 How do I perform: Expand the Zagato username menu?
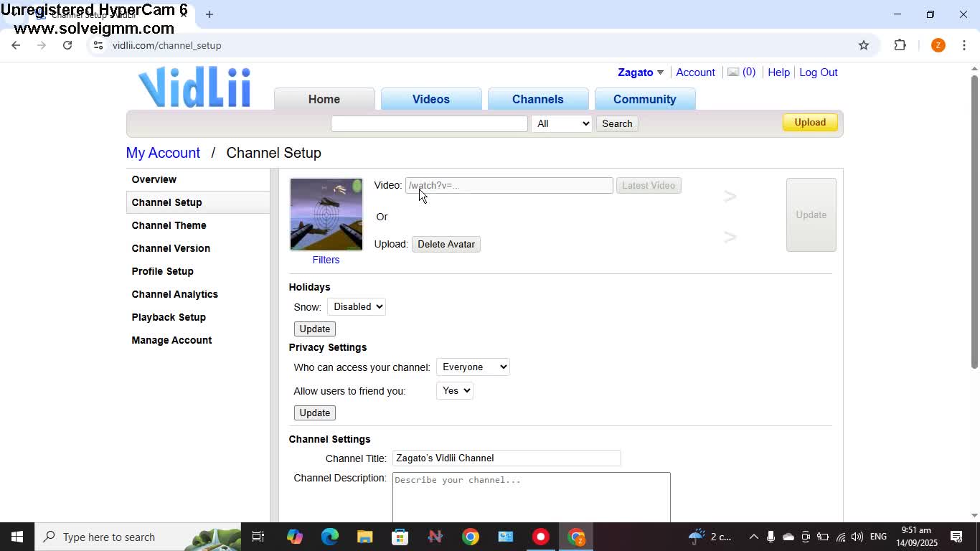[640, 72]
